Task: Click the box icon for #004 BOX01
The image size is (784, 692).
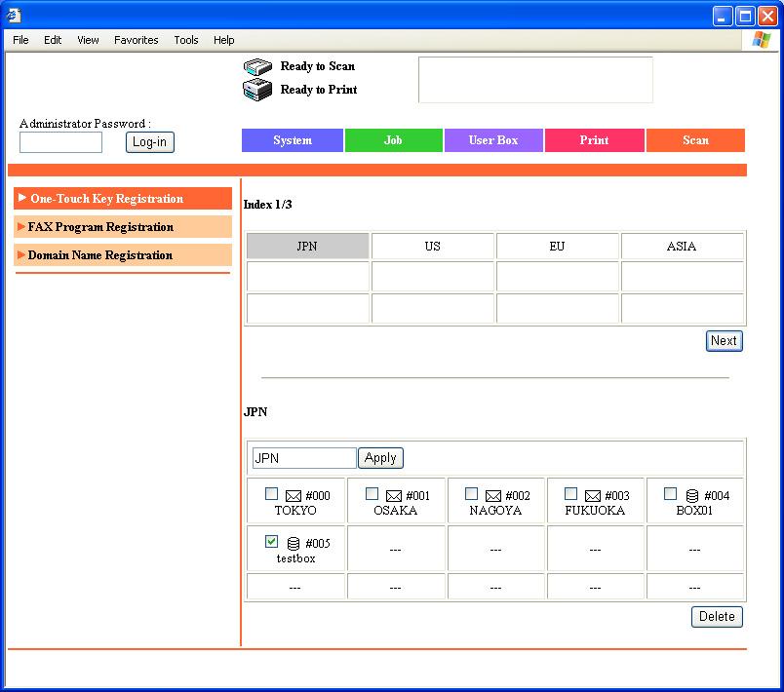Action: click(692, 496)
